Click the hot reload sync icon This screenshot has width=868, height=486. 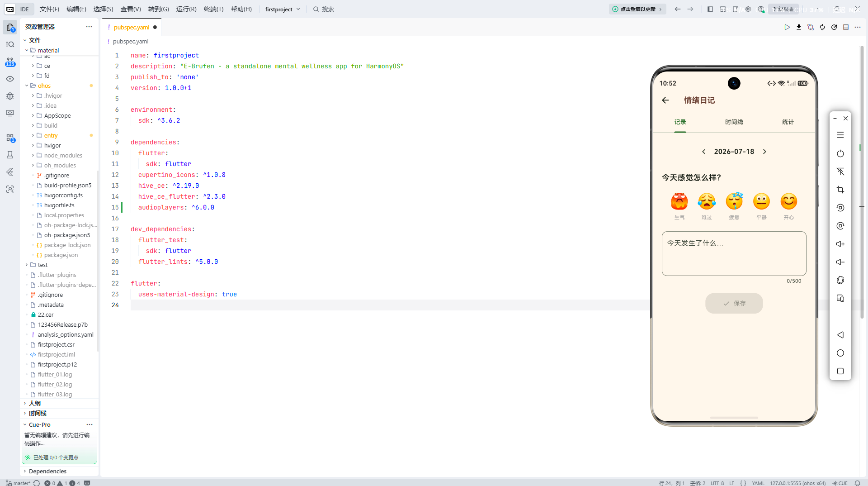click(x=822, y=27)
